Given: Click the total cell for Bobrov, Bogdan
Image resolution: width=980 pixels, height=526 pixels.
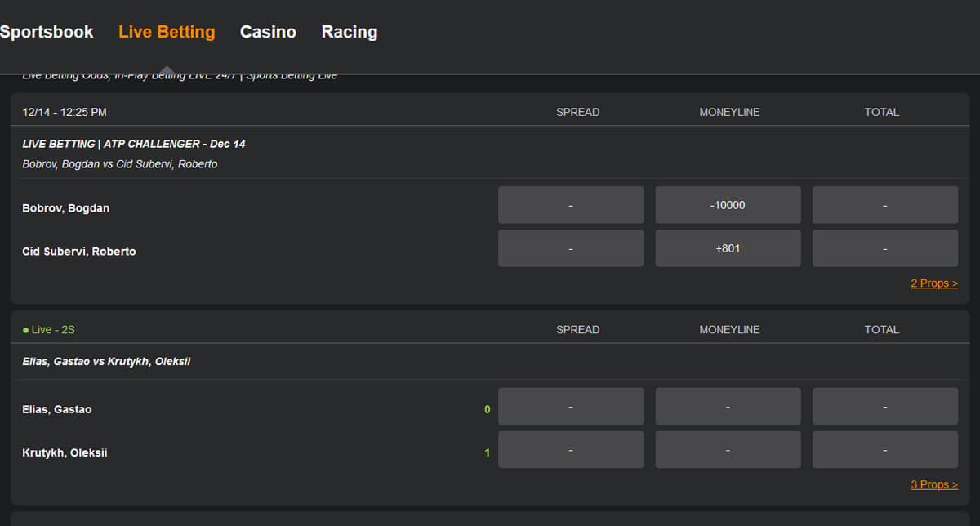Looking at the screenshot, I should coord(885,205).
